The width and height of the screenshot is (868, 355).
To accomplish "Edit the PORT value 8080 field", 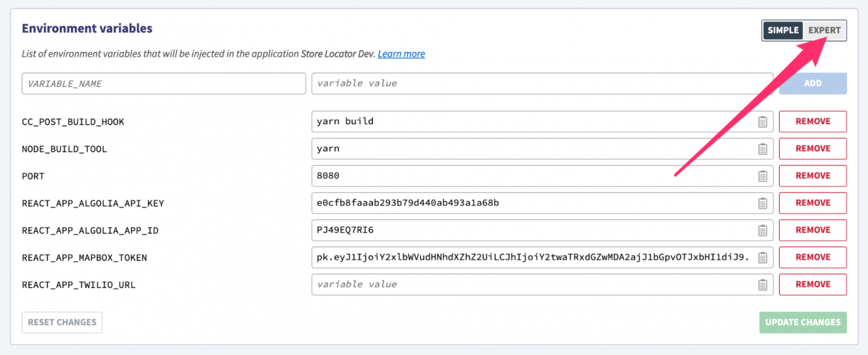I will (542, 176).
